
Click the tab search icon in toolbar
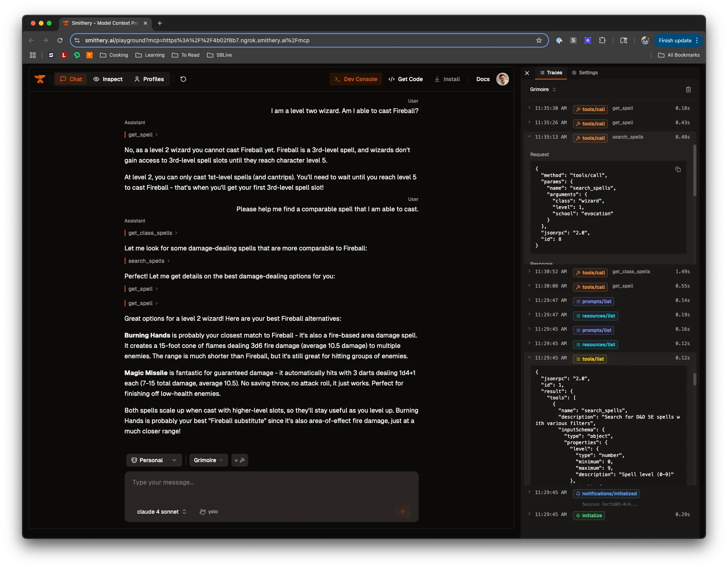click(623, 40)
